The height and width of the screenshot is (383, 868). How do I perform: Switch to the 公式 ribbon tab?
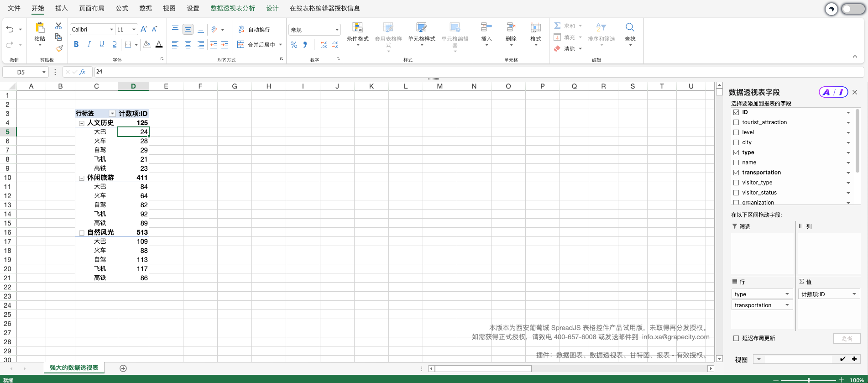(x=122, y=8)
